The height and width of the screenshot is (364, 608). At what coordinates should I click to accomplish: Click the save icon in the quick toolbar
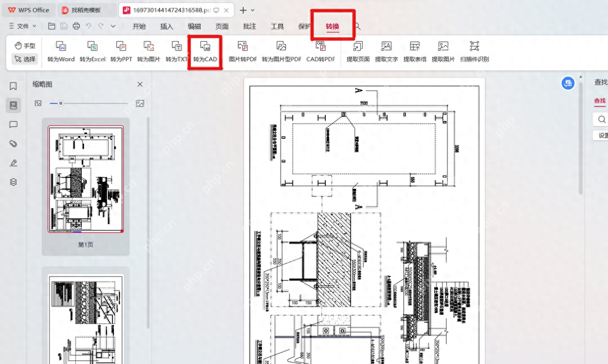64,26
